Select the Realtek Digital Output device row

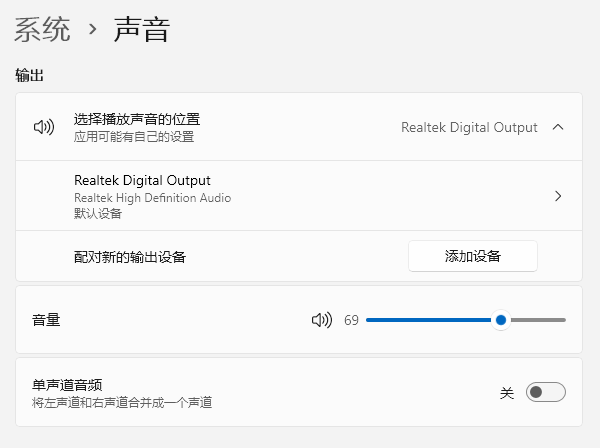(299, 196)
